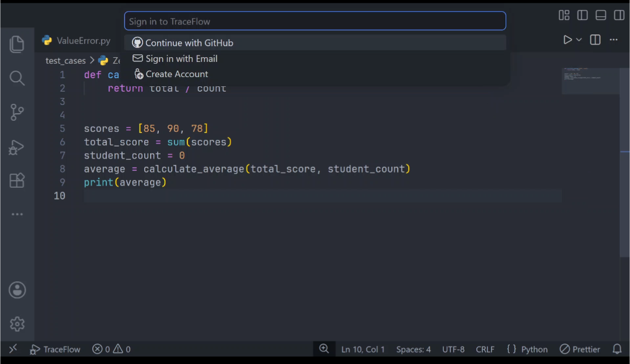Click the Sign in to TraceFlow input
The width and height of the screenshot is (630, 364).
tap(315, 21)
